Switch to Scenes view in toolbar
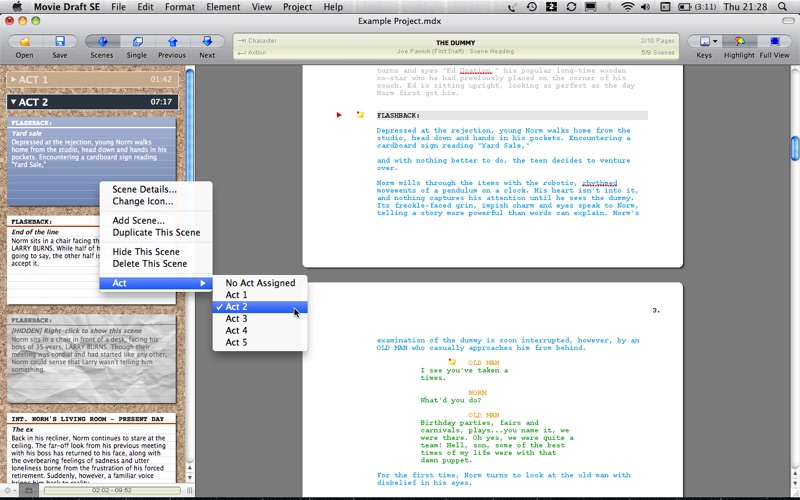 pos(101,42)
